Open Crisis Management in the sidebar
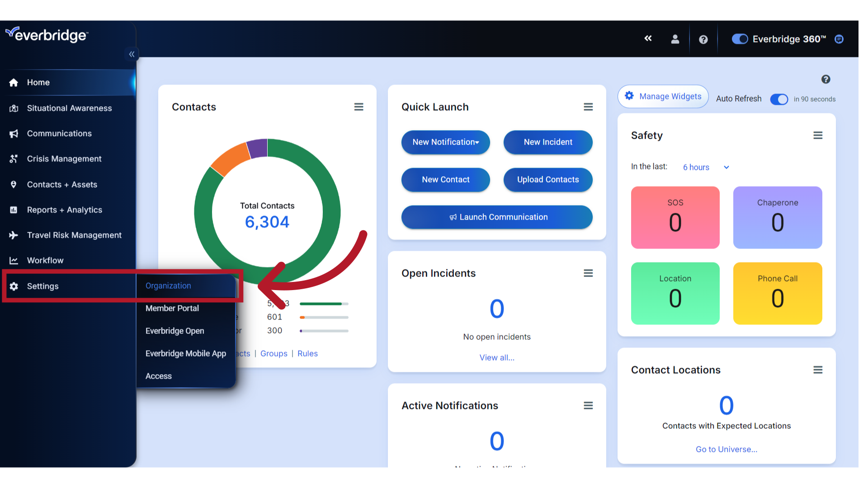868x488 pixels. click(64, 159)
